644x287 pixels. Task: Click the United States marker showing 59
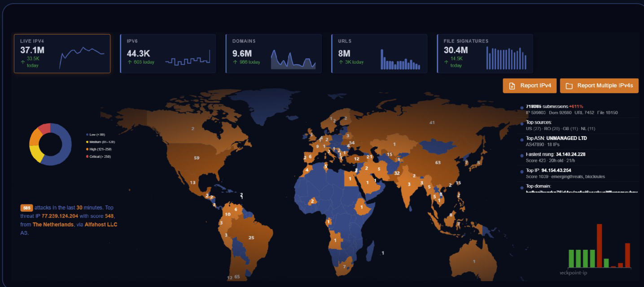tap(197, 158)
